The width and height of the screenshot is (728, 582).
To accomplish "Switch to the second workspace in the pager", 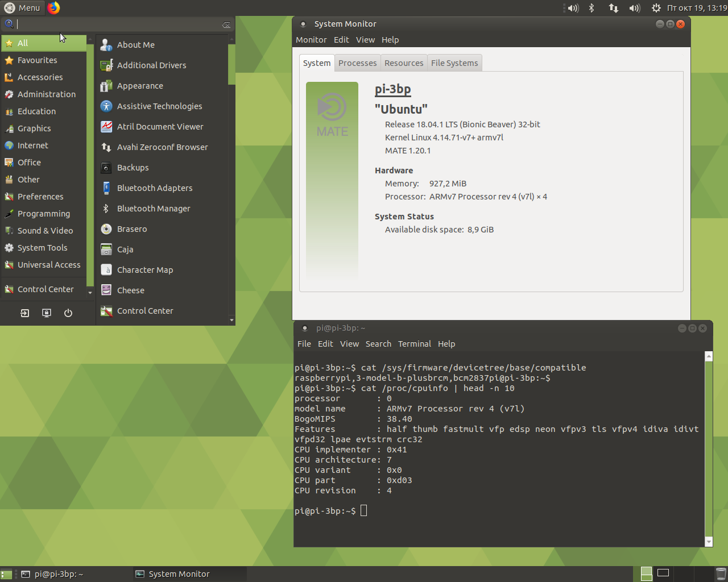I will click(663, 573).
